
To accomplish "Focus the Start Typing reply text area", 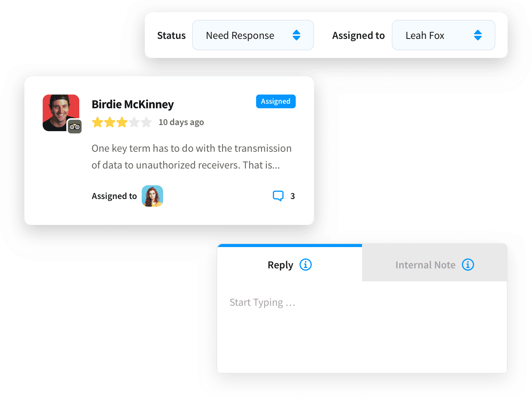I will point(362,327).
